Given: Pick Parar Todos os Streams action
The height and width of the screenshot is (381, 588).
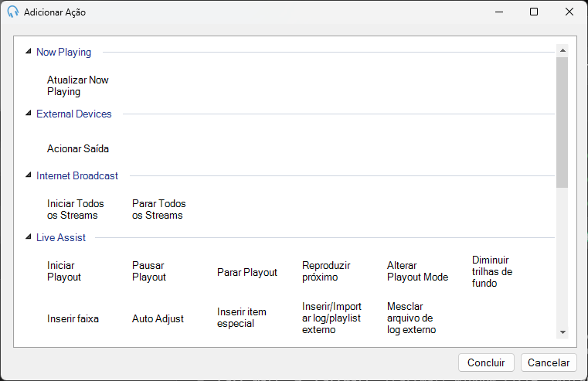Looking at the screenshot, I should click(159, 209).
